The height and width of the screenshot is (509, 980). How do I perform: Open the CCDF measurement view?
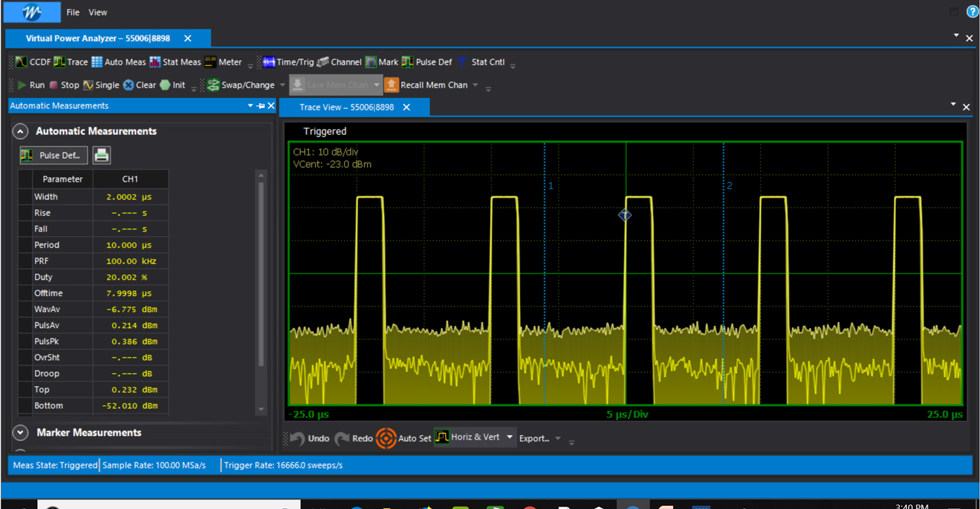31,62
